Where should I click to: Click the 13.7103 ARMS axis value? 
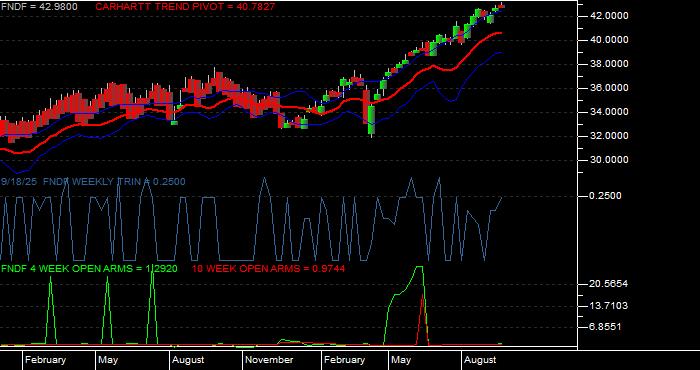pyautogui.click(x=609, y=306)
